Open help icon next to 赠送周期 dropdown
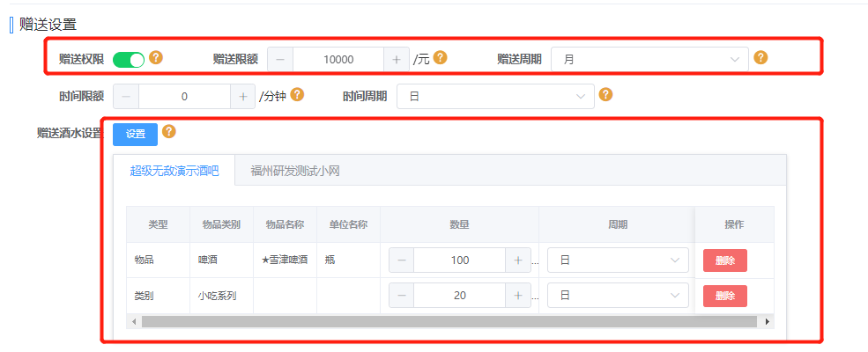The height and width of the screenshot is (352, 868). (761, 57)
